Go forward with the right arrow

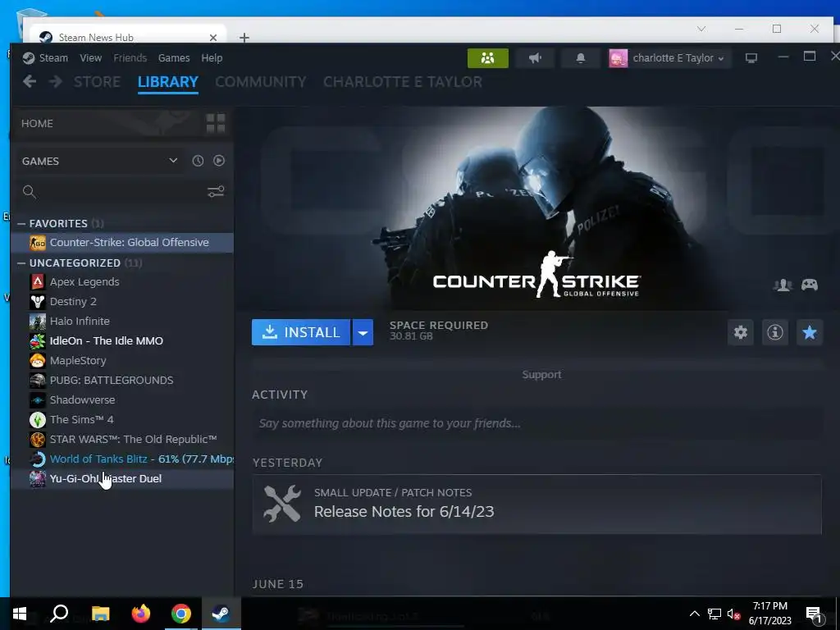coord(55,81)
